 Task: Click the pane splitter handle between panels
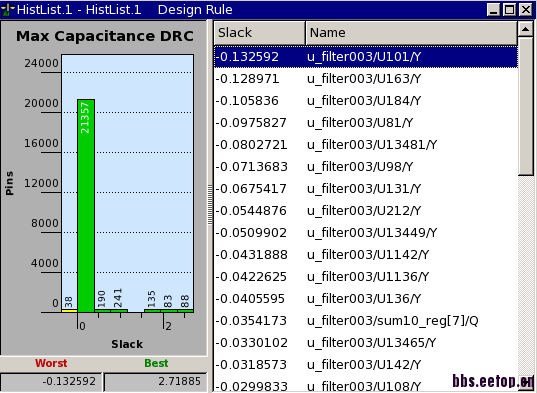tap(210, 205)
